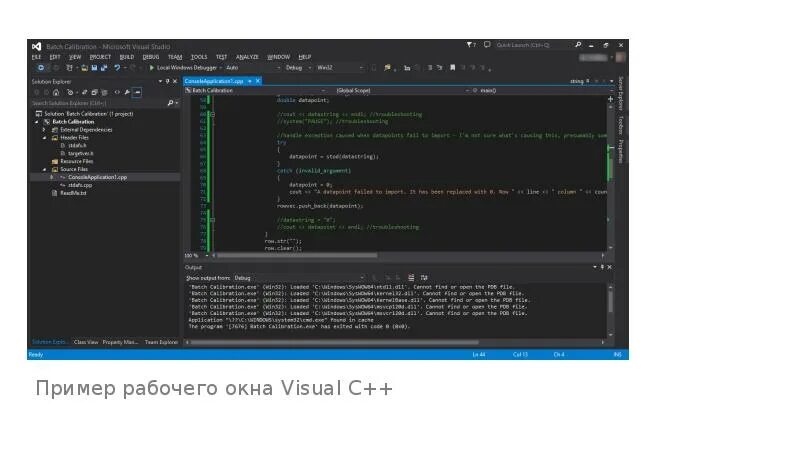Click the Save All icon
Screen dimensions: 800x450
coord(104,68)
